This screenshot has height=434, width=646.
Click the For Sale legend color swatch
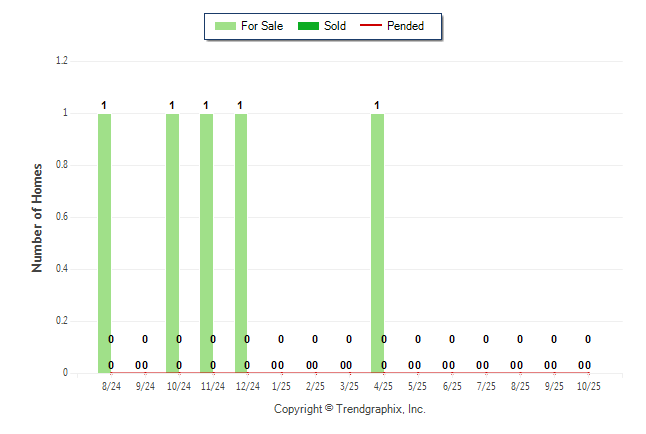(x=225, y=26)
